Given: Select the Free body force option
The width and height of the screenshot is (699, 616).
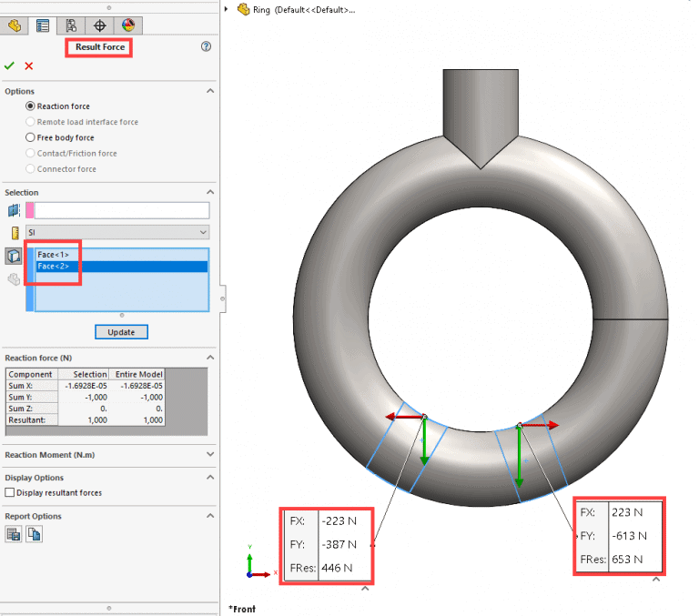Looking at the screenshot, I should [x=30, y=137].
